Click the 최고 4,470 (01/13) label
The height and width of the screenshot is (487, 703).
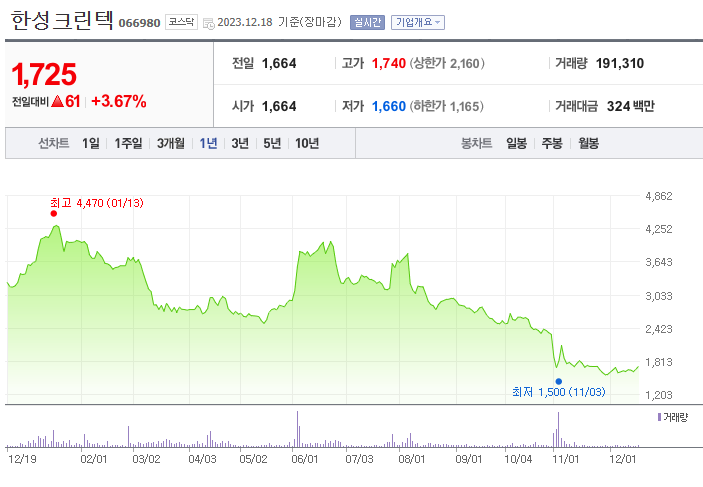[97, 203]
